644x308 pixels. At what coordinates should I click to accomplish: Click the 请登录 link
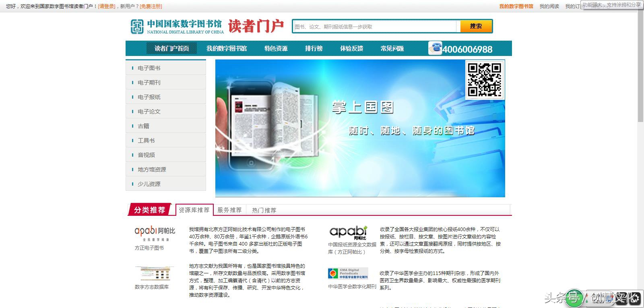pos(107,6)
